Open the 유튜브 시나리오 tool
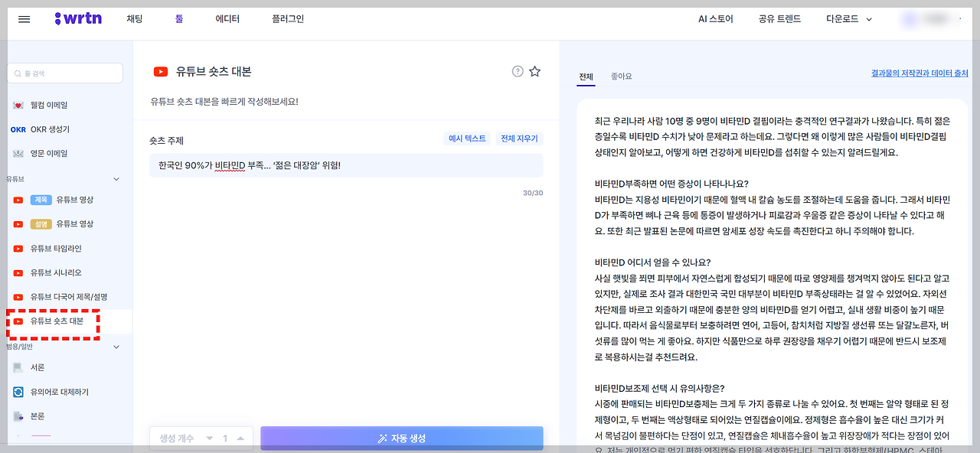 click(56, 272)
